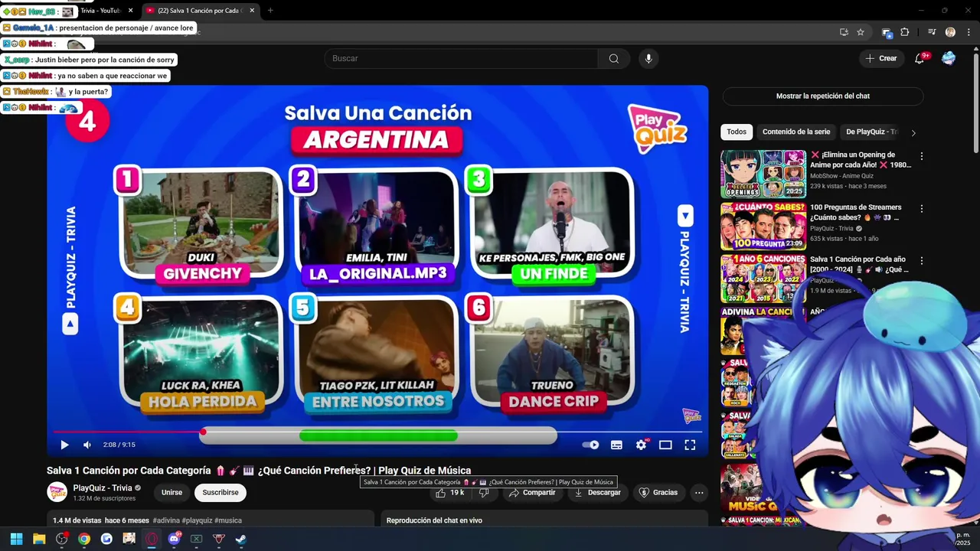Select Contenido de la serie chip
The image size is (980, 551).
coord(796,132)
